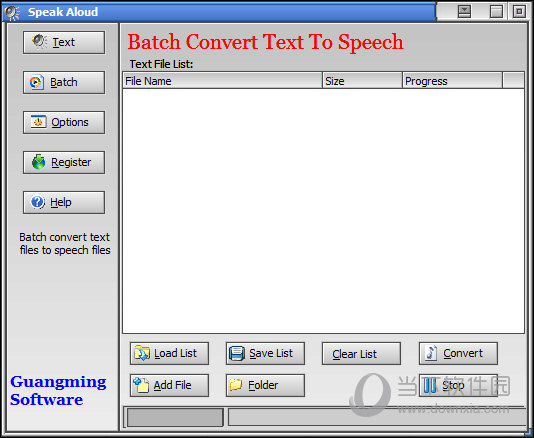
Task: Click inside the empty text file list area
Action: pyautogui.click(x=323, y=211)
